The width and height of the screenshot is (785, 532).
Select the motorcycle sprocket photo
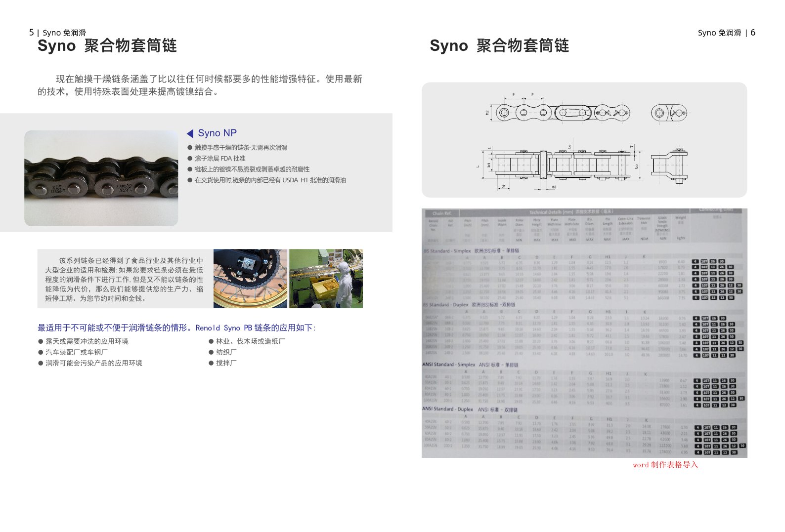[250, 279]
